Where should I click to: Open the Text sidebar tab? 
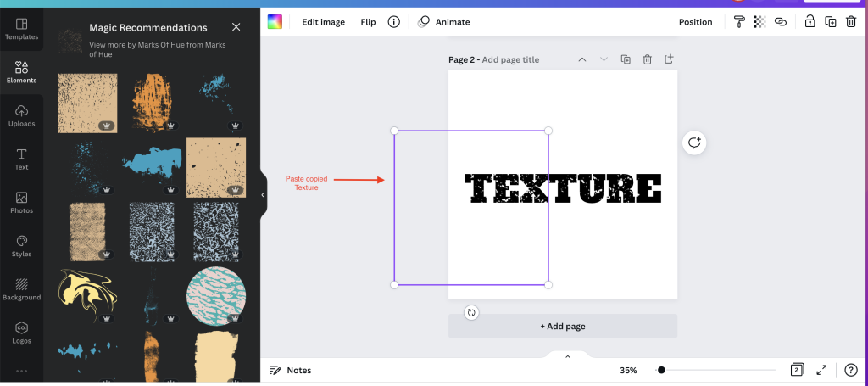(x=21, y=159)
